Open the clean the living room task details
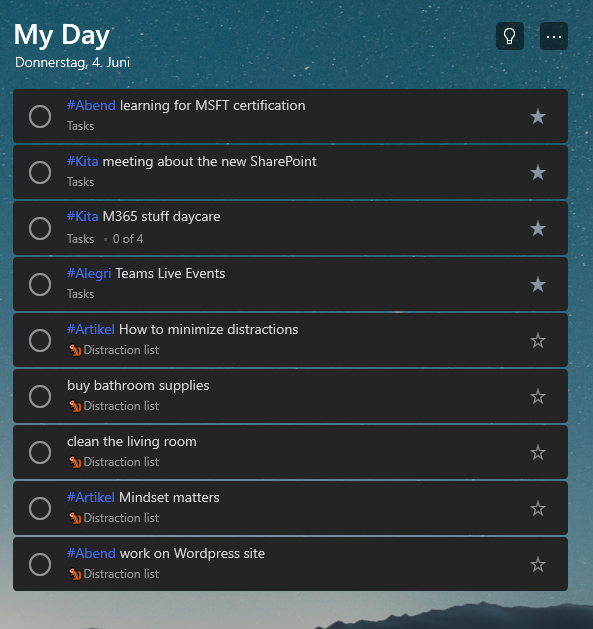 [x=290, y=452]
